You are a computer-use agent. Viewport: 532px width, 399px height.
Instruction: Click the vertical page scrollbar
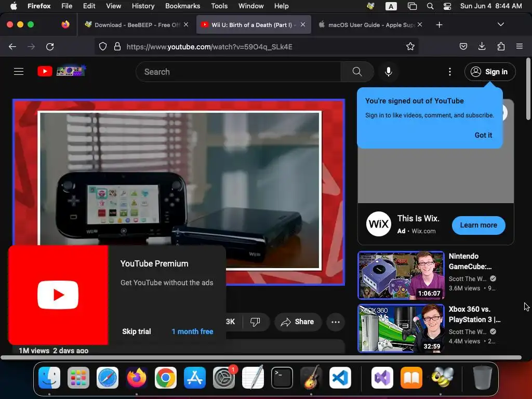pos(528,89)
